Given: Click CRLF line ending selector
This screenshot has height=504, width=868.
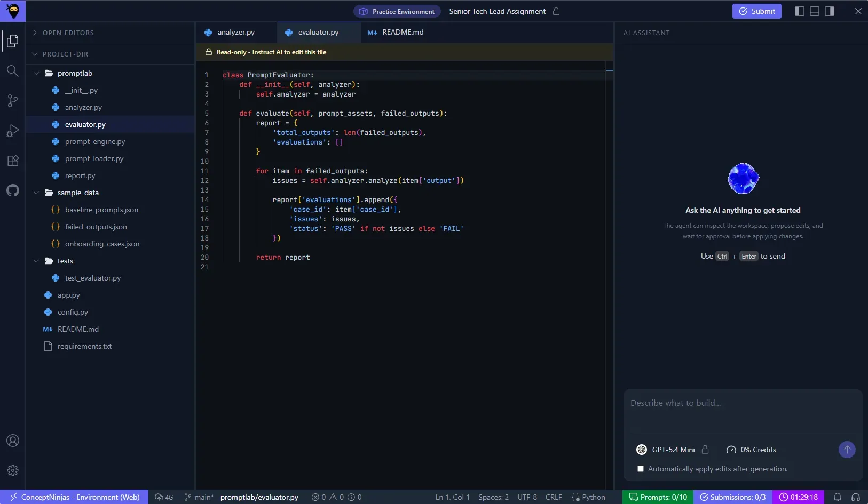Looking at the screenshot, I should [554, 497].
